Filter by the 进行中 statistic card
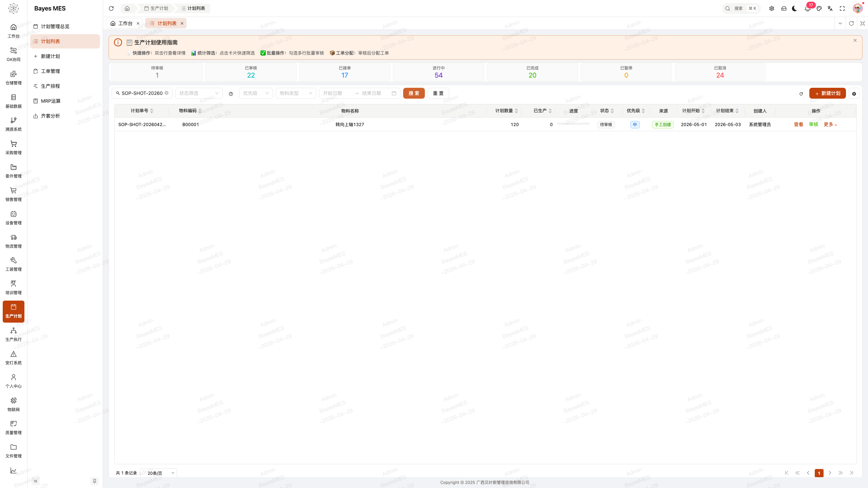This screenshot has height=488, width=868. [438, 72]
